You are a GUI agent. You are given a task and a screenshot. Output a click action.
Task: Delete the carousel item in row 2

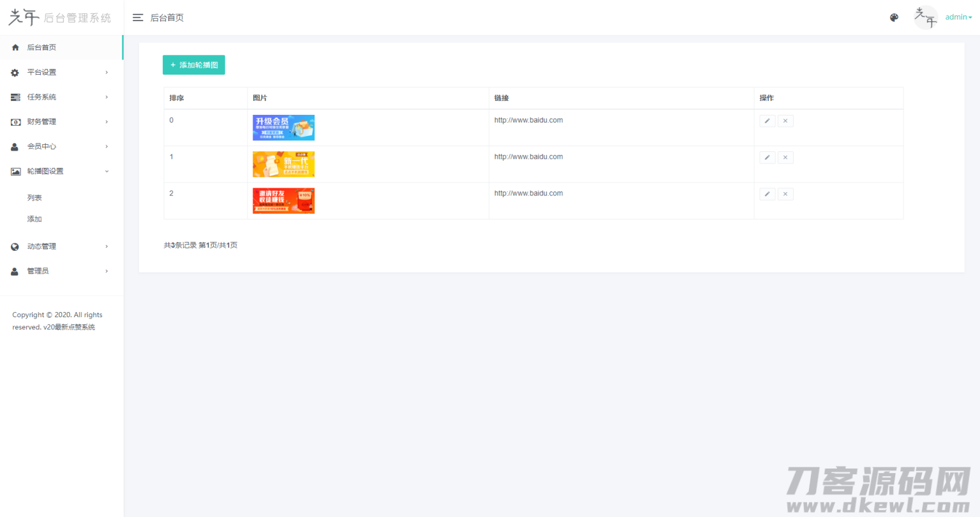pos(785,194)
